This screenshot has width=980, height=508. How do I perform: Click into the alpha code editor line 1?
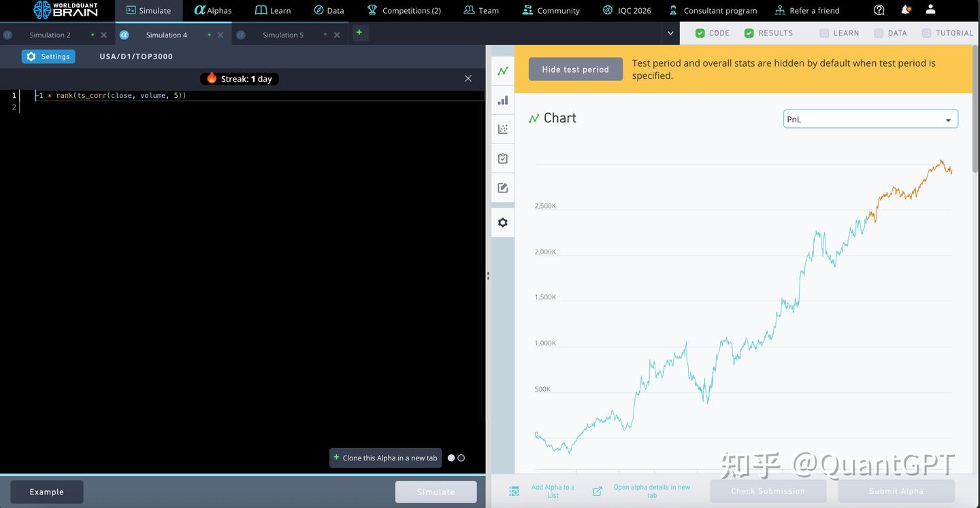tap(259, 95)
